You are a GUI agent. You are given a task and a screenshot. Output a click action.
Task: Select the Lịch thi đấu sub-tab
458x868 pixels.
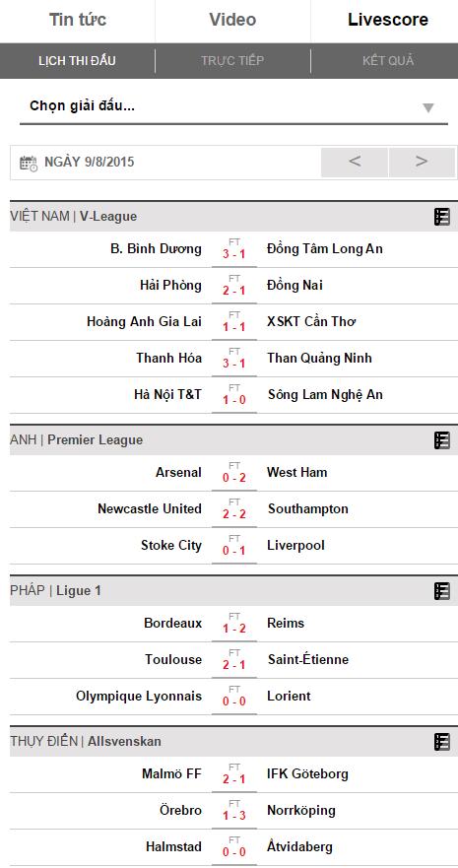pyautogui.click(x=78, y=61)
